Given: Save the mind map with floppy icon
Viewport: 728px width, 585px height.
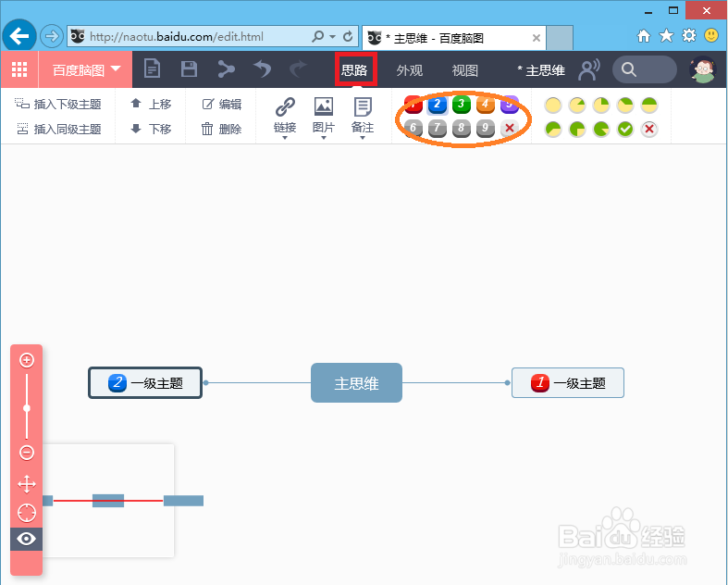Looking at the screenshot, I should [x=189, y=69].
